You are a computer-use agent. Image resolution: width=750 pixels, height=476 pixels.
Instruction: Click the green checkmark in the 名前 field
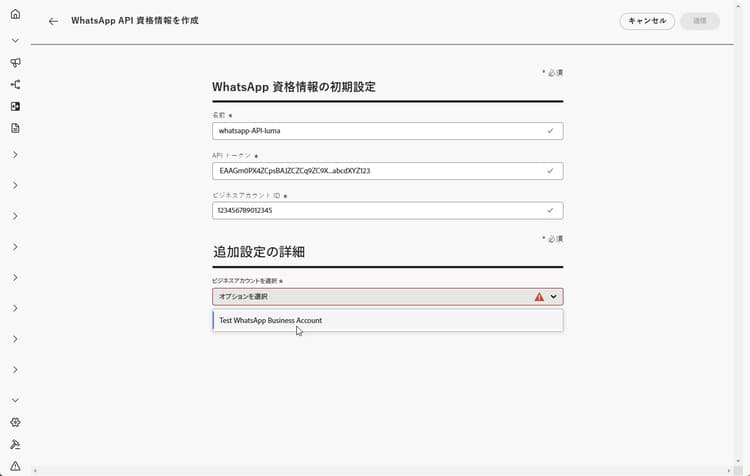(551, 131)
